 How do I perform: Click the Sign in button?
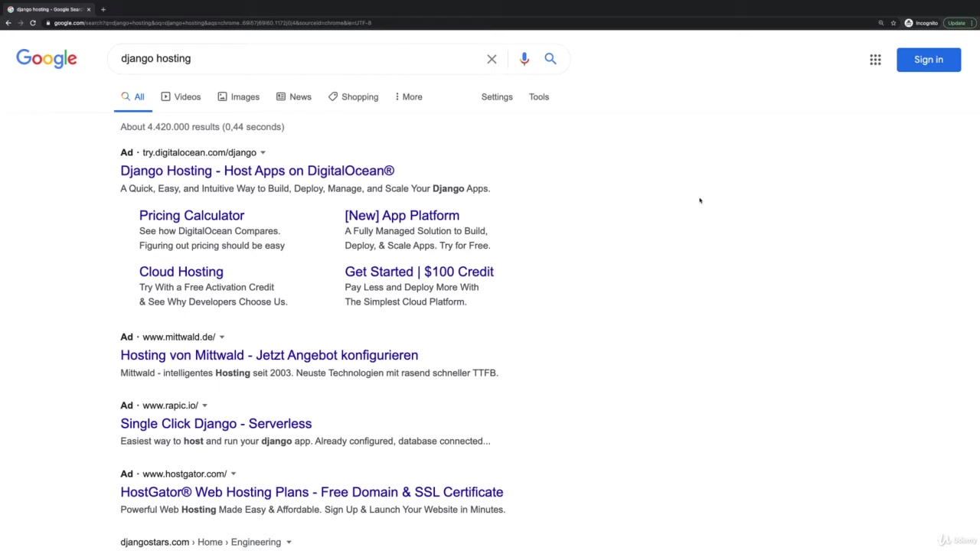click(928, 60)
